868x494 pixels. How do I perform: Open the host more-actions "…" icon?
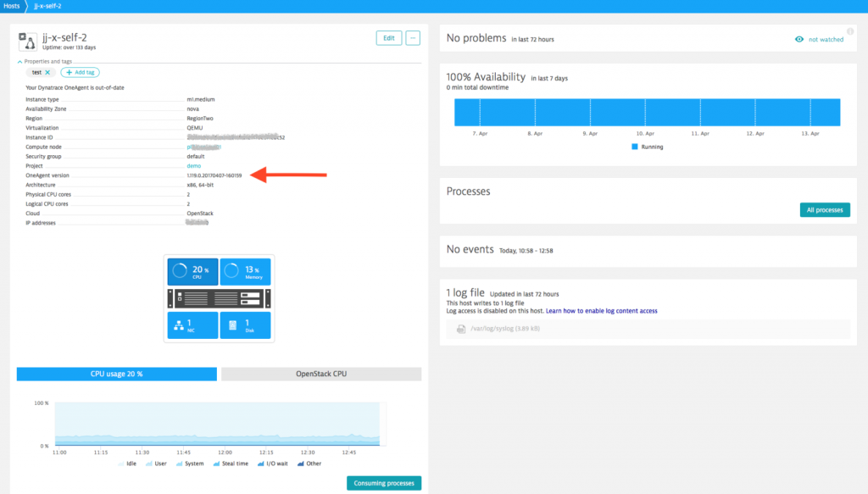tap(413, 38)
